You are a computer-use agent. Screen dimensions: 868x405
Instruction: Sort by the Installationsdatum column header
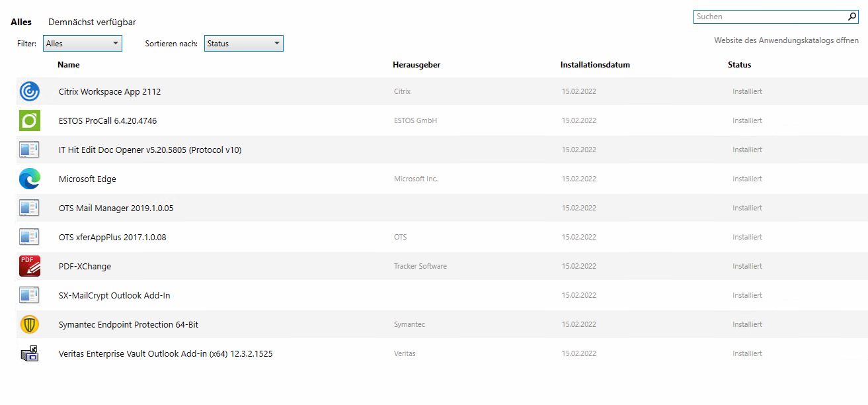pos(595,65)
